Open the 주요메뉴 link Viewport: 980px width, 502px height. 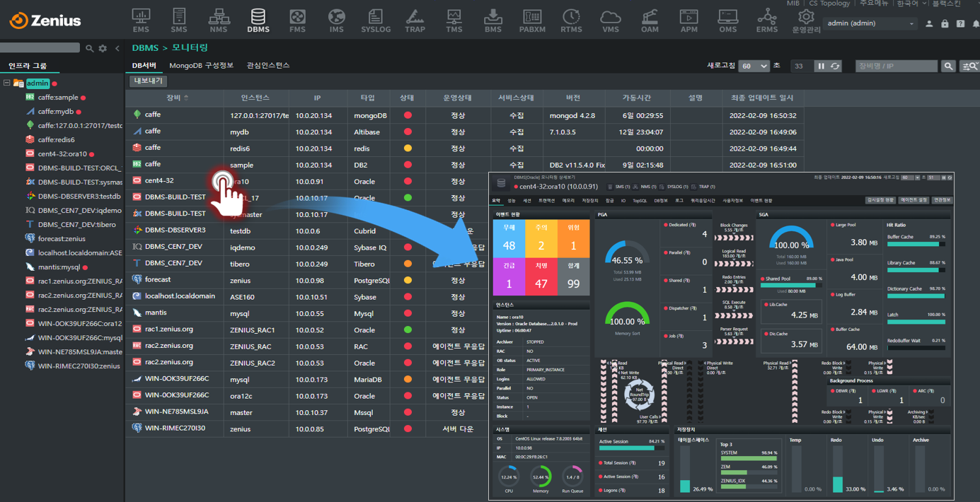coord(874,4)
